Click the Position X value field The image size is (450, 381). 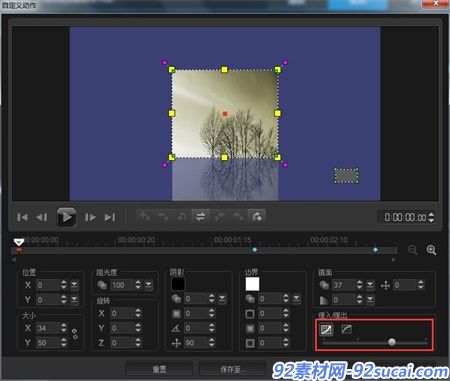tap(48, 285)
